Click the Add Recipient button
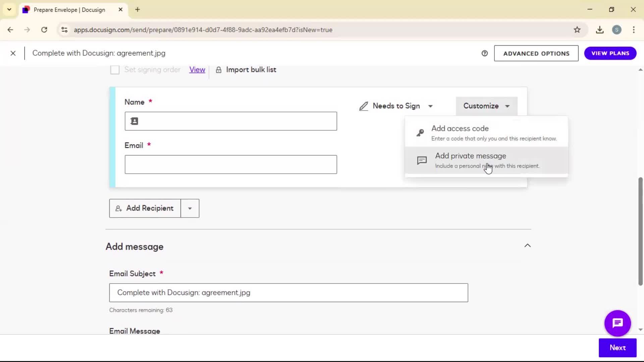 (145, 208)
